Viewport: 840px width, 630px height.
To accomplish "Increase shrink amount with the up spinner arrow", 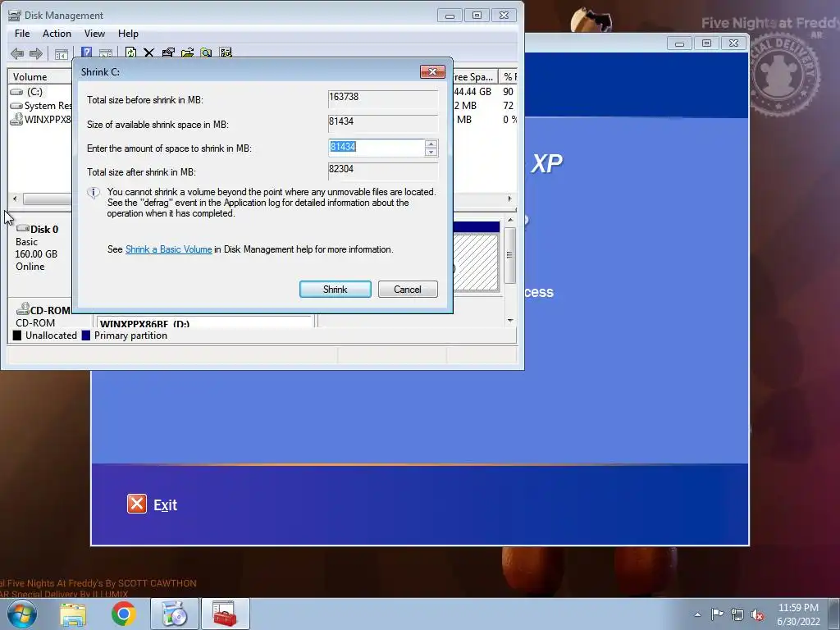I will 431,143.
